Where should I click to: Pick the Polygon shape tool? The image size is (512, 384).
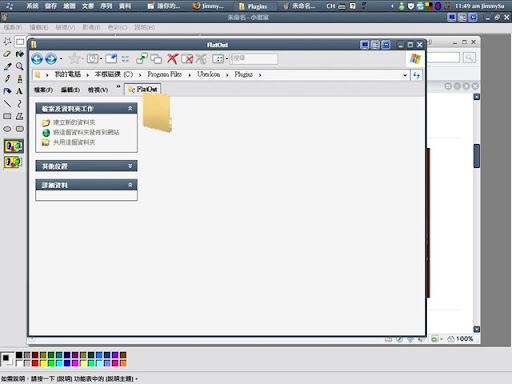click(20, 116)
